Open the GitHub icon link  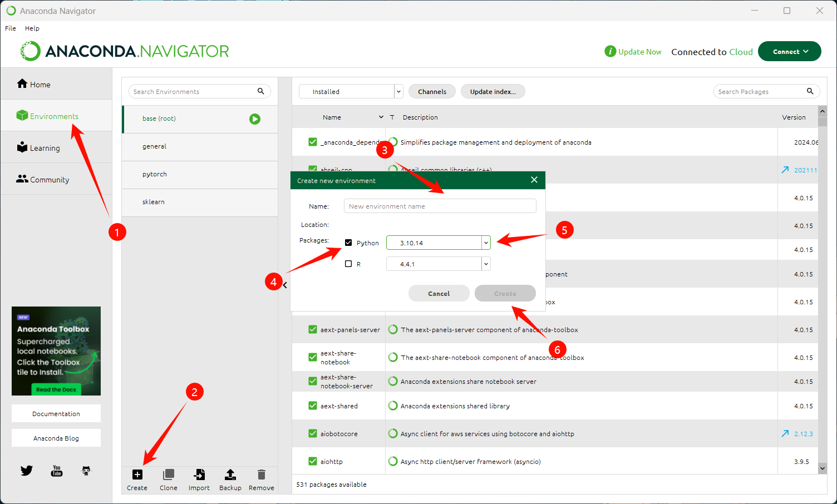click(86, 471)
